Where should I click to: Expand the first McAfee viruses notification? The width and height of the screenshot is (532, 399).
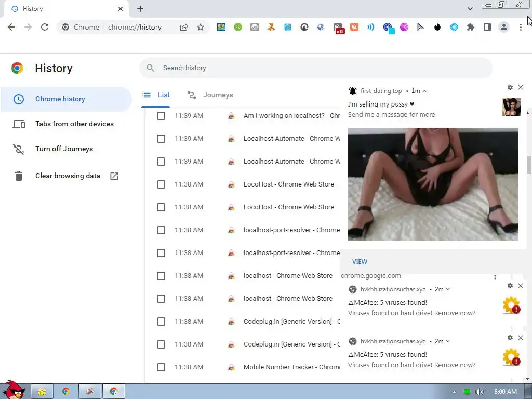(448, 289)
